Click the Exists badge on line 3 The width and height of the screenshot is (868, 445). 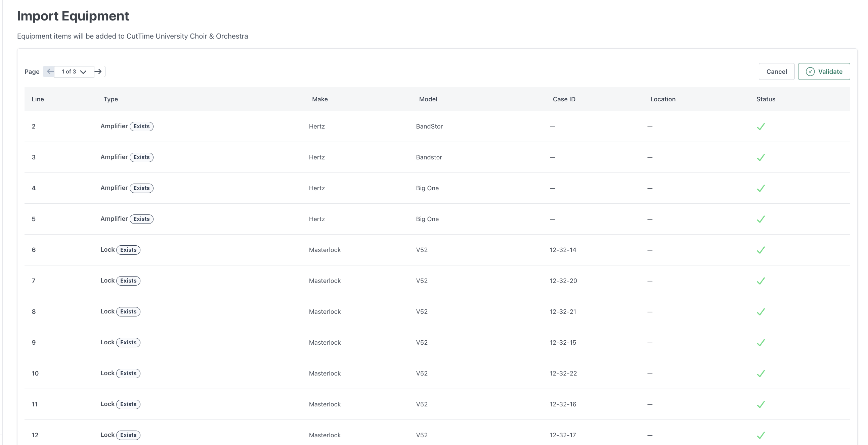pyautogui.click(x=141, y=157)
